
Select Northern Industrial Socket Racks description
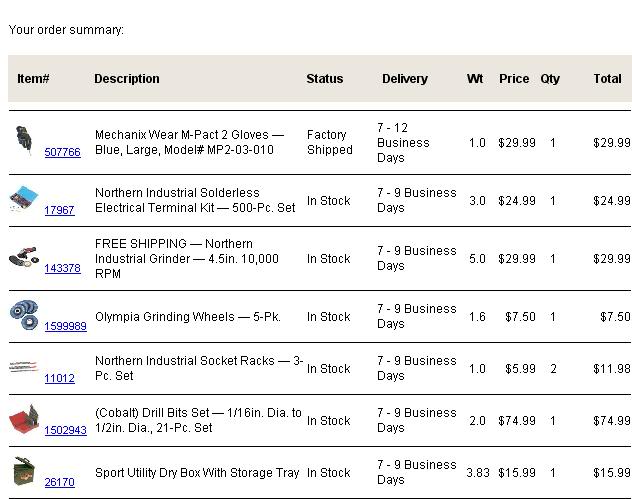point(199,368)
